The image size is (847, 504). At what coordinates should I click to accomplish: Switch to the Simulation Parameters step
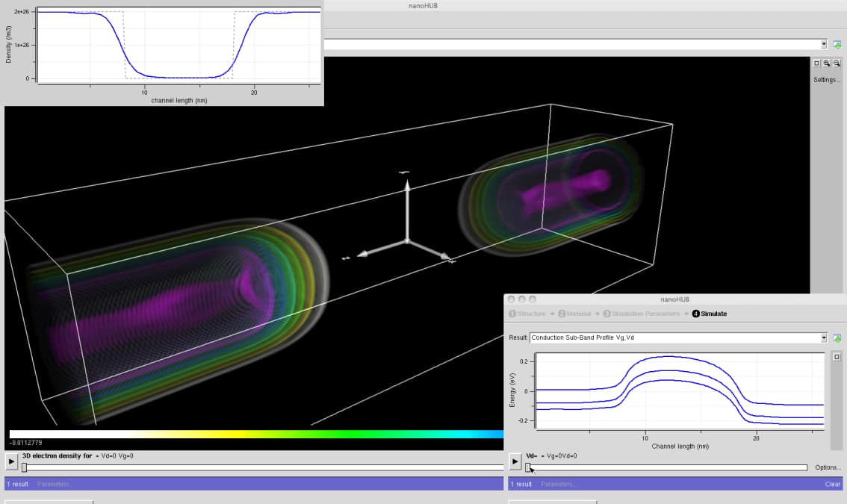(x=645, y=314)
